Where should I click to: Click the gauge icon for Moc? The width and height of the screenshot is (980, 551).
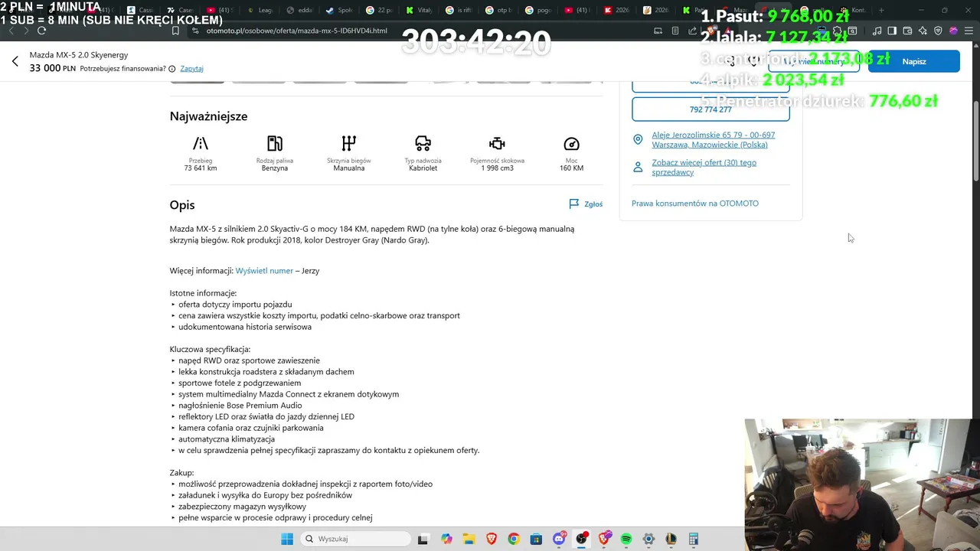[571, 143]
